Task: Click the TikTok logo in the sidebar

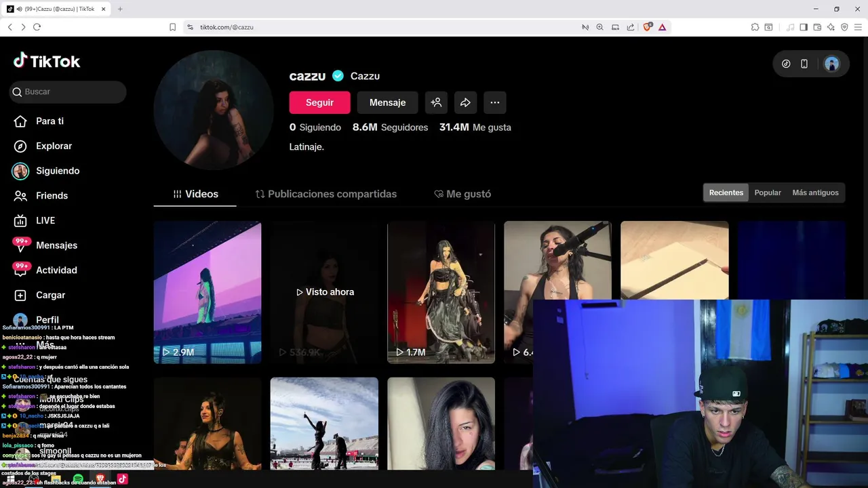Action: point(47,61)
